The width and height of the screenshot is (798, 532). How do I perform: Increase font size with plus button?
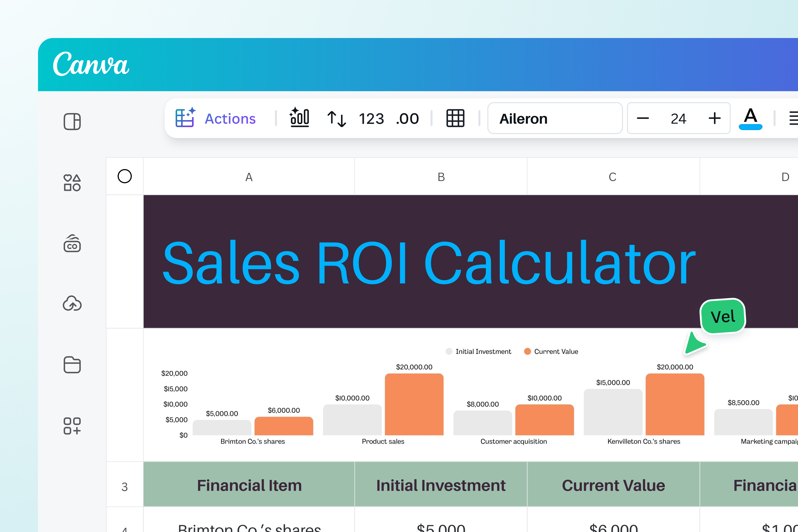(x=714, y=118)
